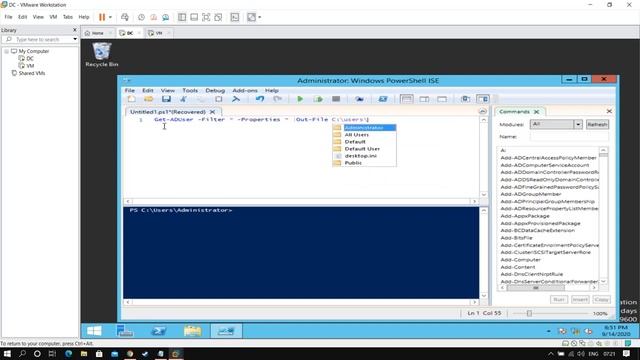Enter VMware full screen mode icon
Viewport: 640px width, 360px height.
tap(206, 17)
